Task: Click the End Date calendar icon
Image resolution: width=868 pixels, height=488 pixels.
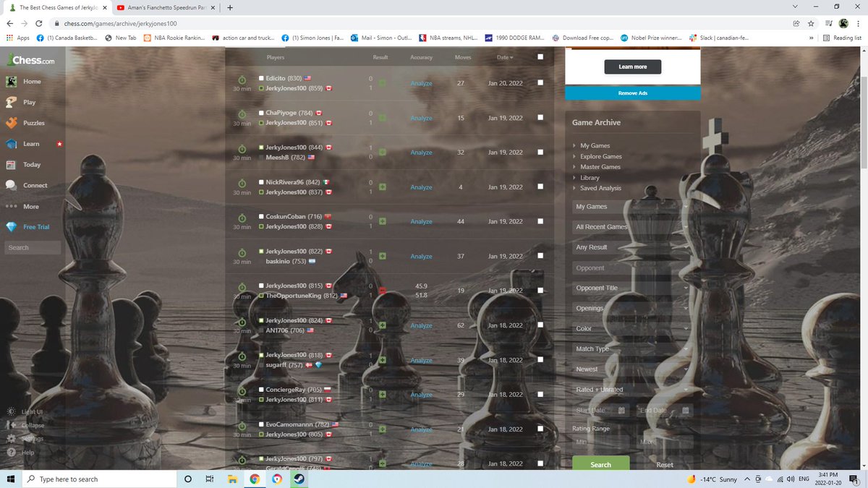Action: tap(686, 411)
